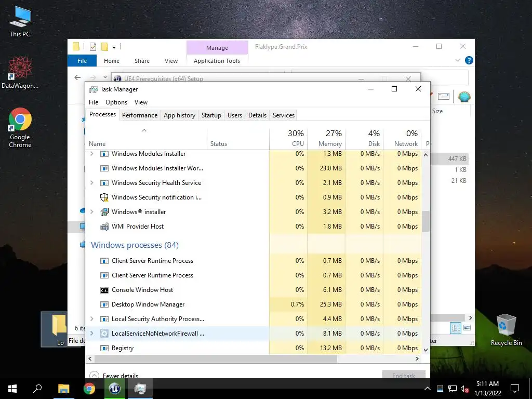This screenshot has height=399, width=532.
Task: Open Task Manager File menu
Action: click(x=94, y=102)
